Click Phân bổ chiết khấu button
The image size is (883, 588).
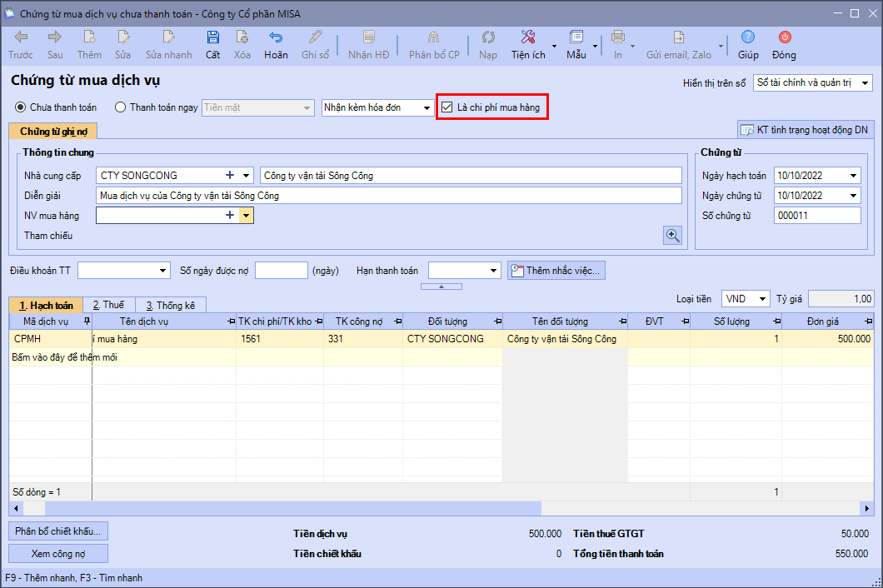pos(58,531)
